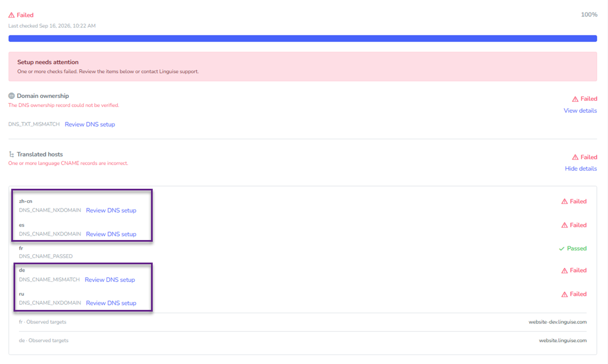The image size is (608, 364).
Task: Select the 'One or more checks failed' message
Action: tap(108, 72)
